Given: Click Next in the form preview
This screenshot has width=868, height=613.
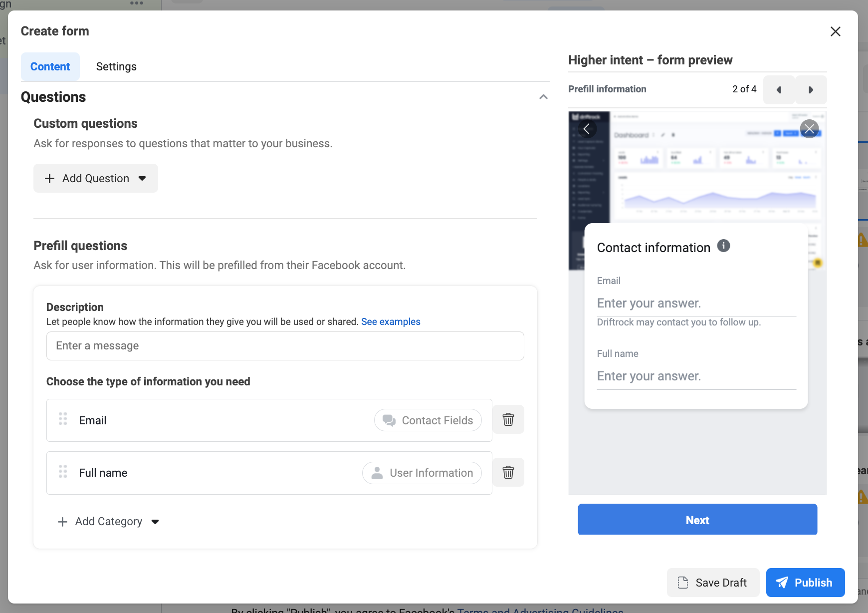Looking at the screenshot, I should tap(697, 520).
